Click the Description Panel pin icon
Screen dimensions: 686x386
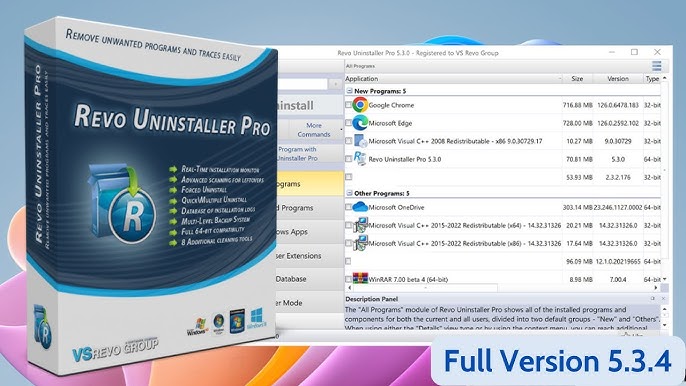click(653, 298)
